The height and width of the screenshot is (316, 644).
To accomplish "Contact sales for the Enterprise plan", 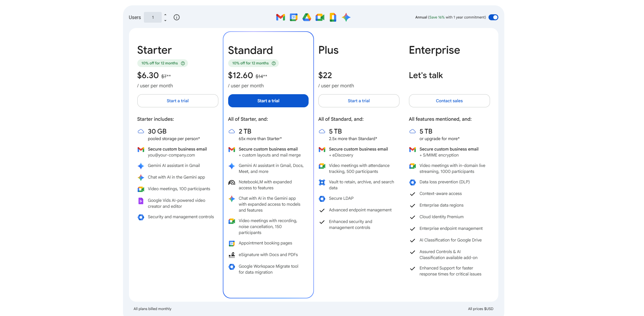I will coord(449,101).
